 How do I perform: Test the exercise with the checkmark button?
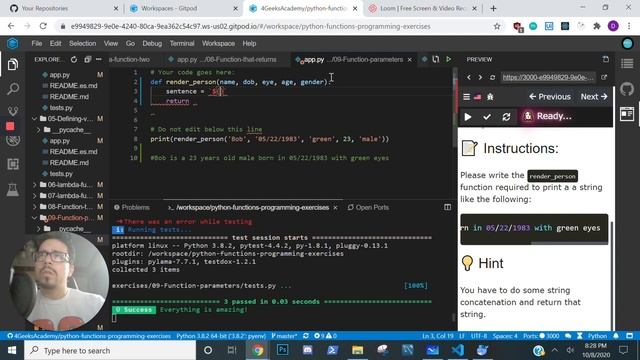(487, 117)
